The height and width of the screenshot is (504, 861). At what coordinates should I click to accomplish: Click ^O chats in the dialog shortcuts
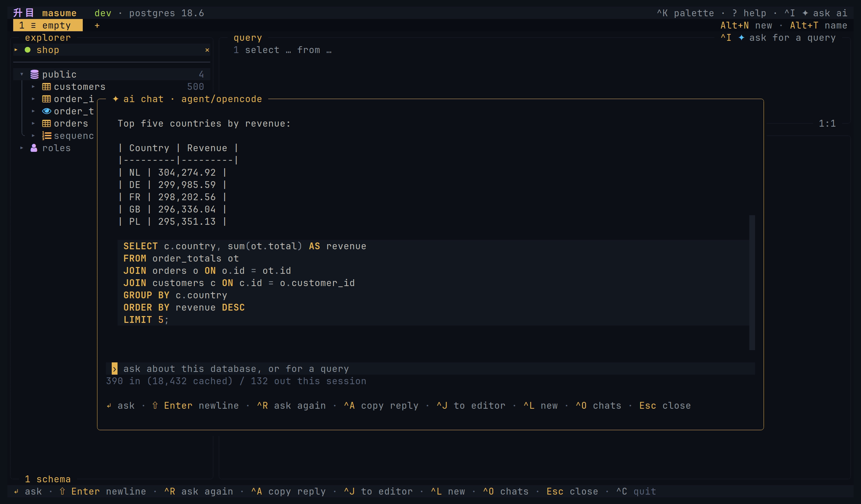pos(598,405)
